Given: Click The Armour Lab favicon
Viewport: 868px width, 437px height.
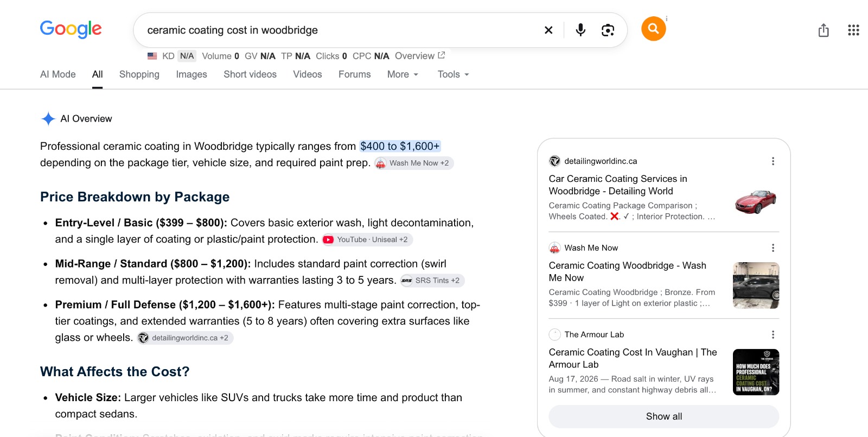Looking at the screenshot, I should [x=554, y=334].
